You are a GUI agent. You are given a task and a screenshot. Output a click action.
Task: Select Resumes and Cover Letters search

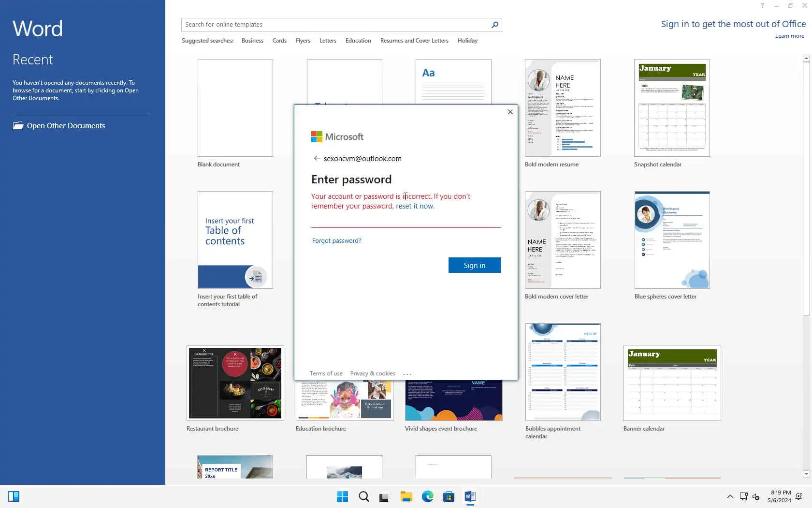pos(414,41)
